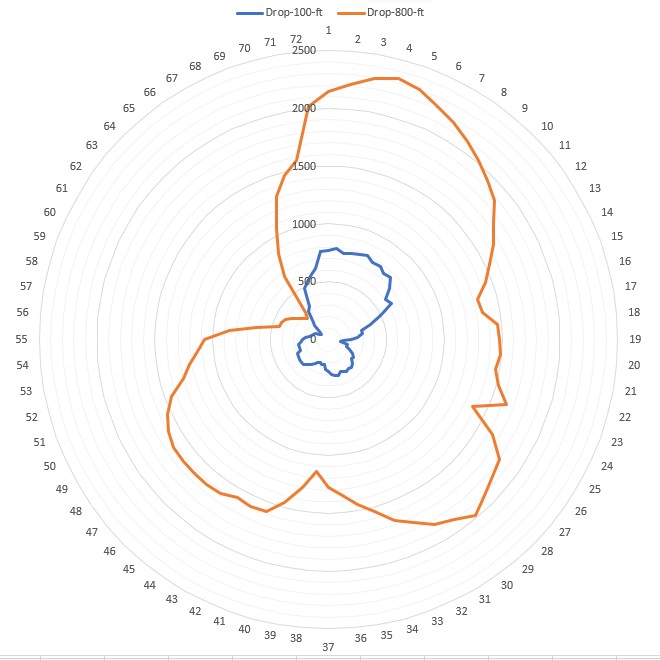Screen dimensions: 660x660
Task: Select the blue line marker in legend
Action: 249,12
